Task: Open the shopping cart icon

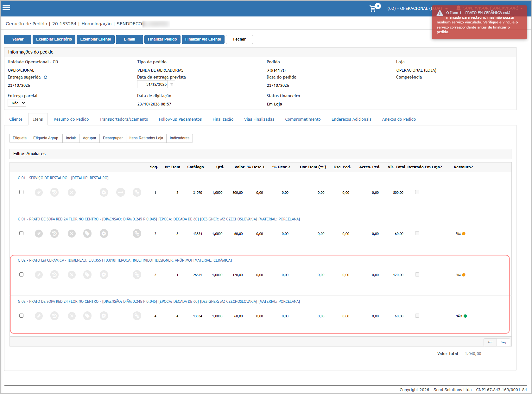Action: [373, 8]
